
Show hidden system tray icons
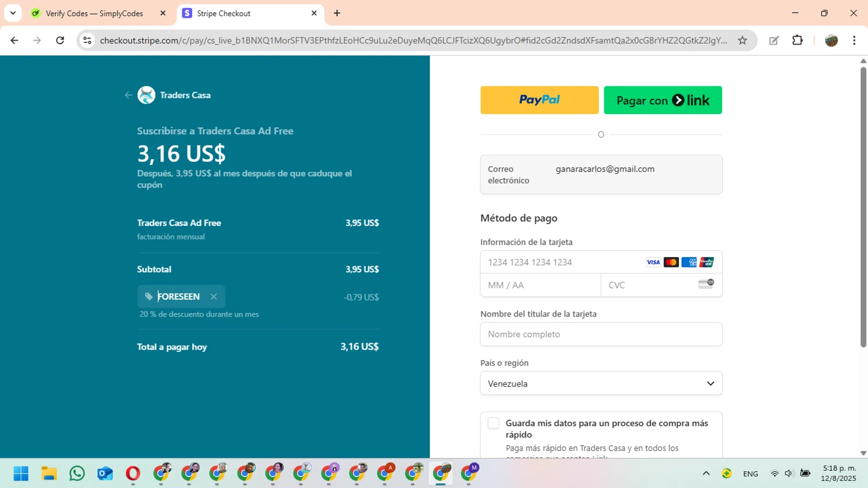[706, 474]
